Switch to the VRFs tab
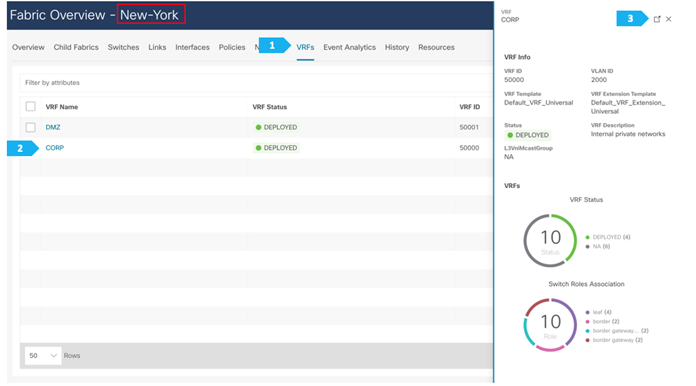 pyautogui.click(x=305, y=47)
